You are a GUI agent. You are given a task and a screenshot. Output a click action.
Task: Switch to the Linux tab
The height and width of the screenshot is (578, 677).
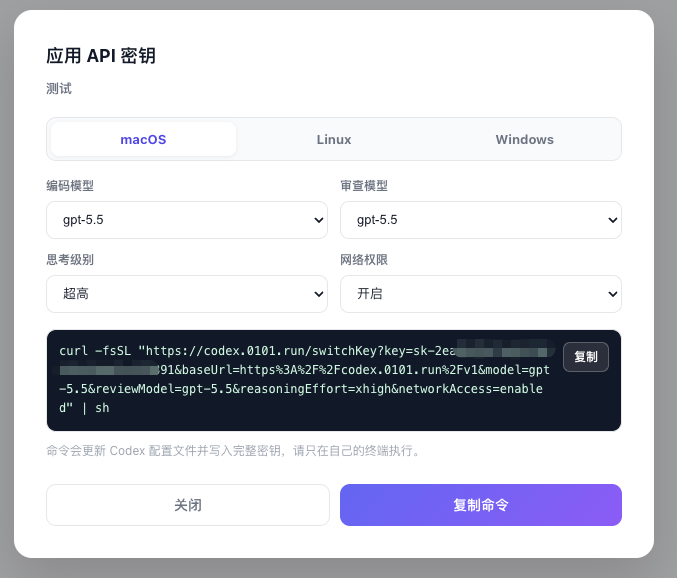pyautogui.click(x=334, y=139)
